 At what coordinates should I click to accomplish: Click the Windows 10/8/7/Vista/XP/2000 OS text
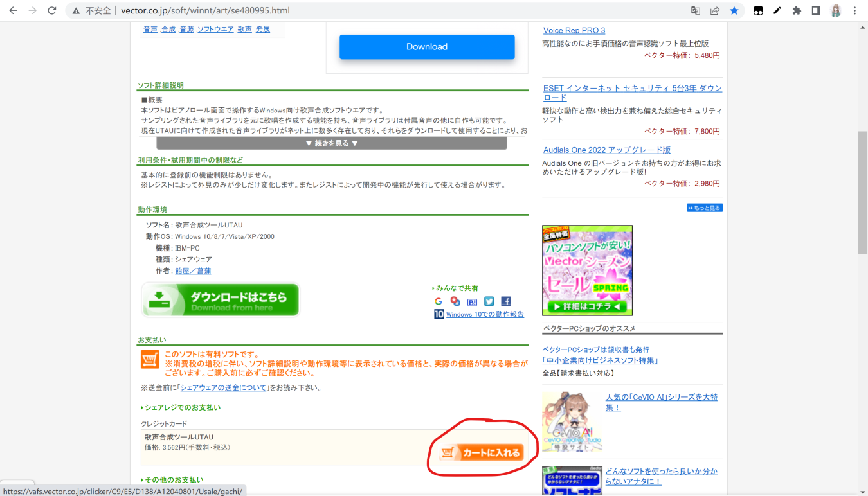[224, 237]
